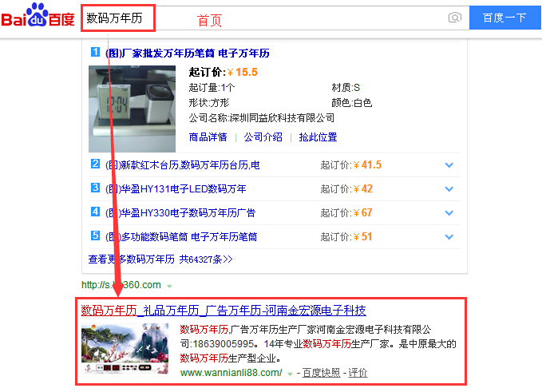The height and width of the screenshot is (392, 542).
Task: Expand the ¥67 listing chevron
Action: (x=449, y=212)
